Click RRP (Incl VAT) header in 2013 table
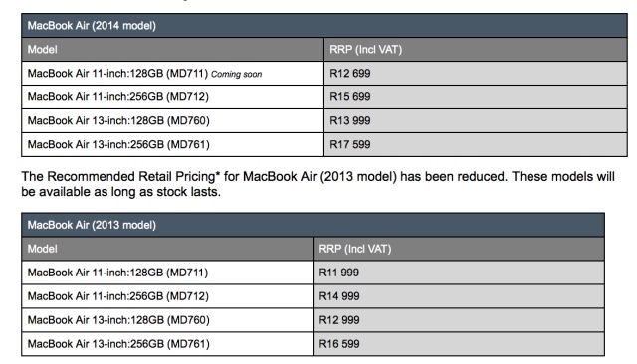 coord(459,249)
